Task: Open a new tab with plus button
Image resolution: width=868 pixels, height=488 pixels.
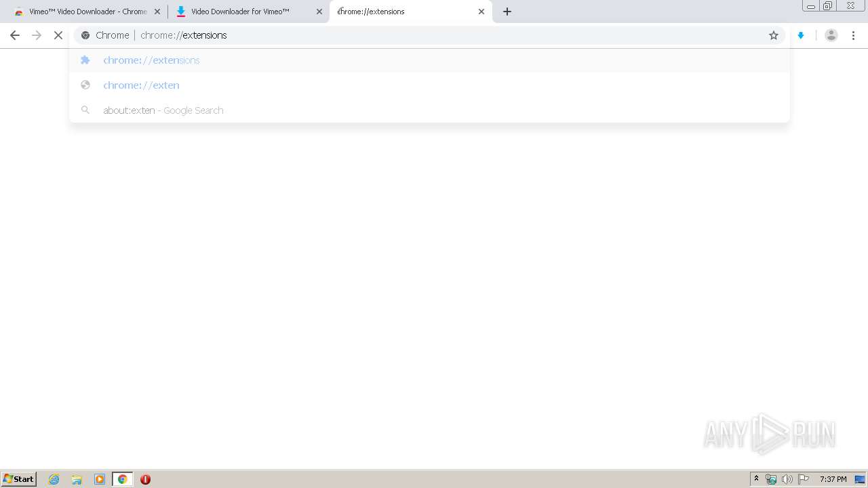Action: pyautogui.click(x=507, y=12)
